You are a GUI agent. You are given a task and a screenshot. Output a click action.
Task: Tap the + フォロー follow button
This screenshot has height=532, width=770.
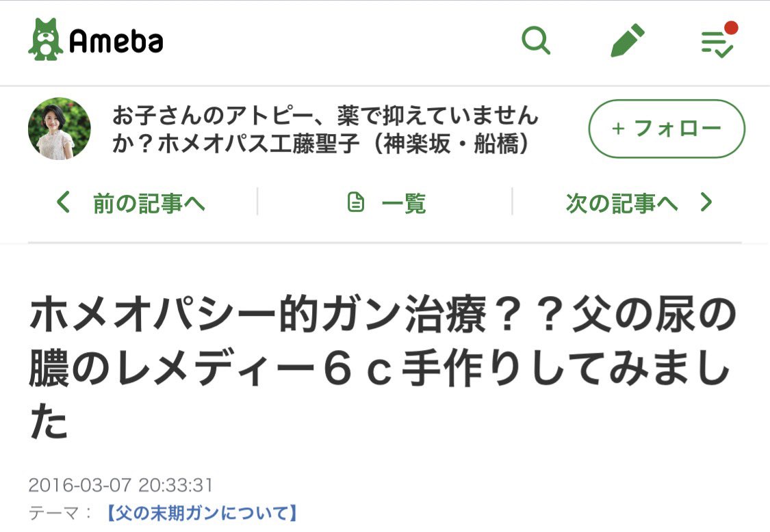(667, 129)
